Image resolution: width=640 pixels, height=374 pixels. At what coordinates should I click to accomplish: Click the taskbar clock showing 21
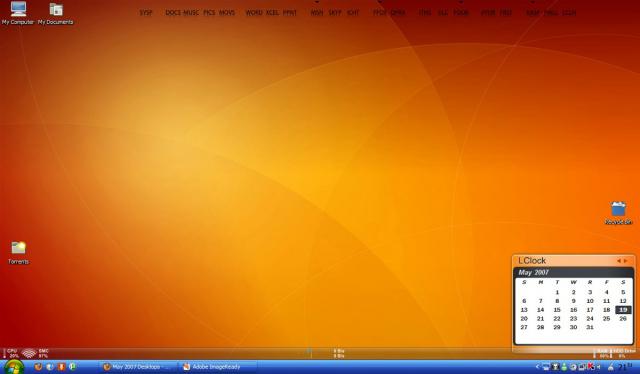[x=625, y=367]
